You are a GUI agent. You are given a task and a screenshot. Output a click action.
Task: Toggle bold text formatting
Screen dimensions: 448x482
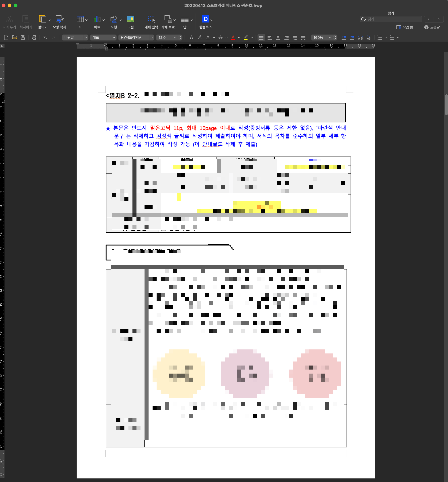191,37
